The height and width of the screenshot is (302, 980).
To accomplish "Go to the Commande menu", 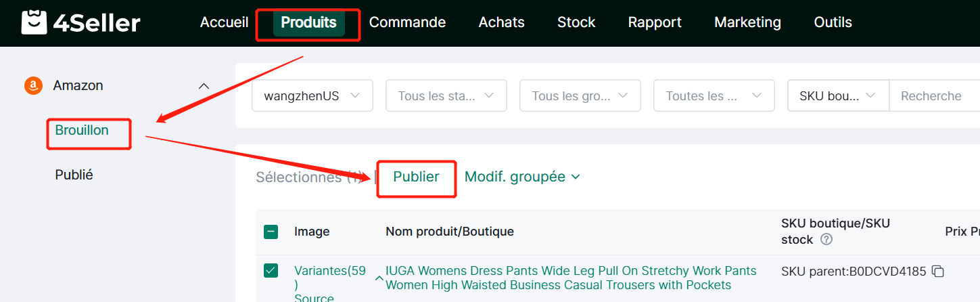I will (x=407, y=22).
